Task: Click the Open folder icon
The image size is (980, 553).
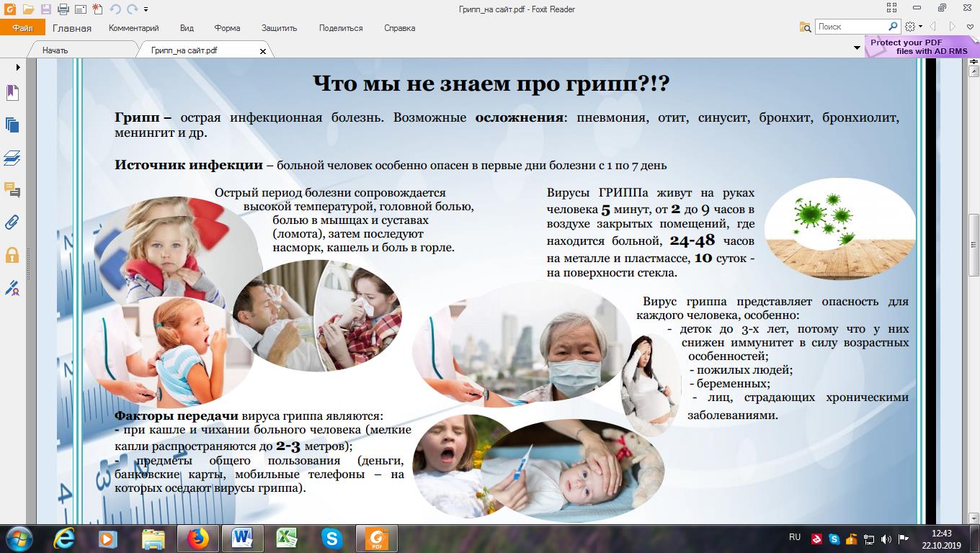Action: [28, 9]
